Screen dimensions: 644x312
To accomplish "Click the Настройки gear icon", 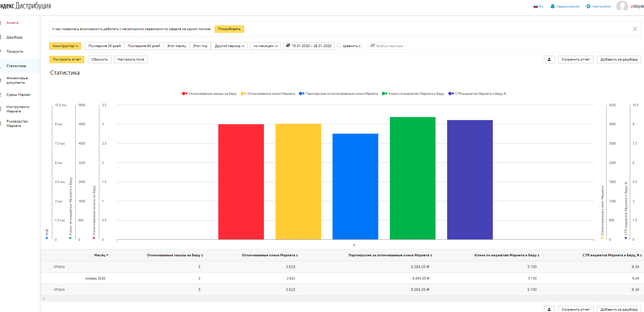I will [588, 6].
